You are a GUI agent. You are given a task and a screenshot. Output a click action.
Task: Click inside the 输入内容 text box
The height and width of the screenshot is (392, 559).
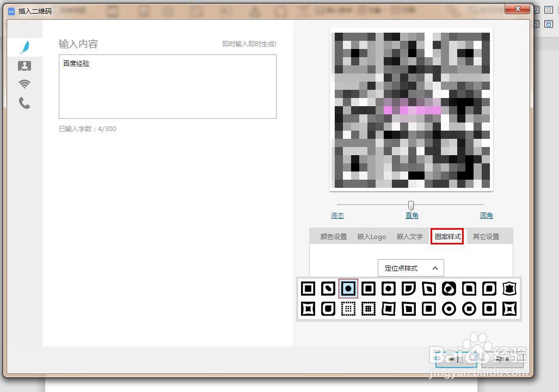(168, 87)
